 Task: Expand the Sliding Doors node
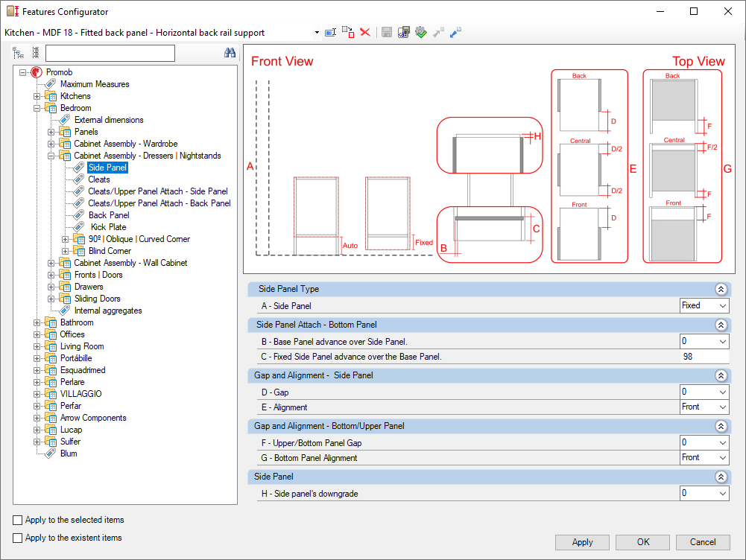pyautogui.click(x=51, y=299)
